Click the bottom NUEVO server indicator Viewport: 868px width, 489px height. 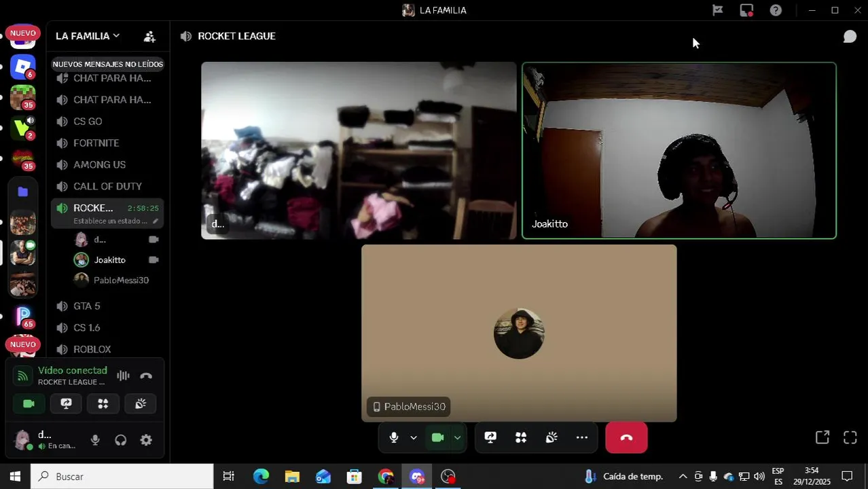[x=22, y=344]
